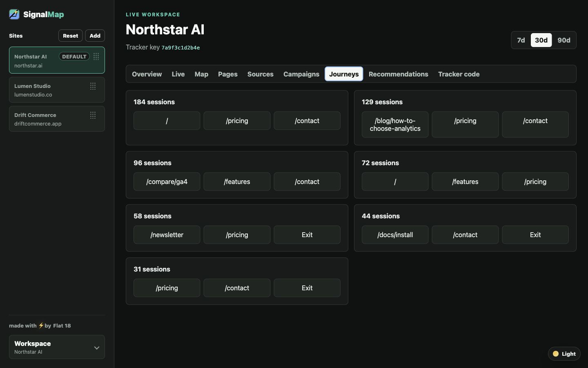Click /features in the 72 sessions journey
This screenshot has height=368, width=588.
(465, 182)
